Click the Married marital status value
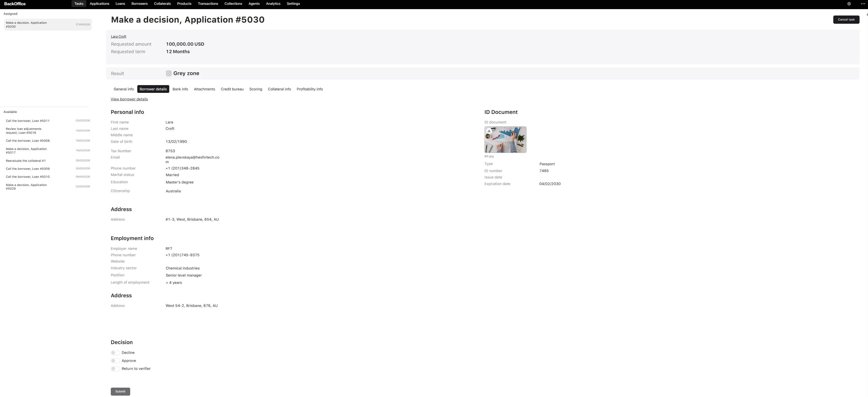The image size is (868, 397). [172, 175]
